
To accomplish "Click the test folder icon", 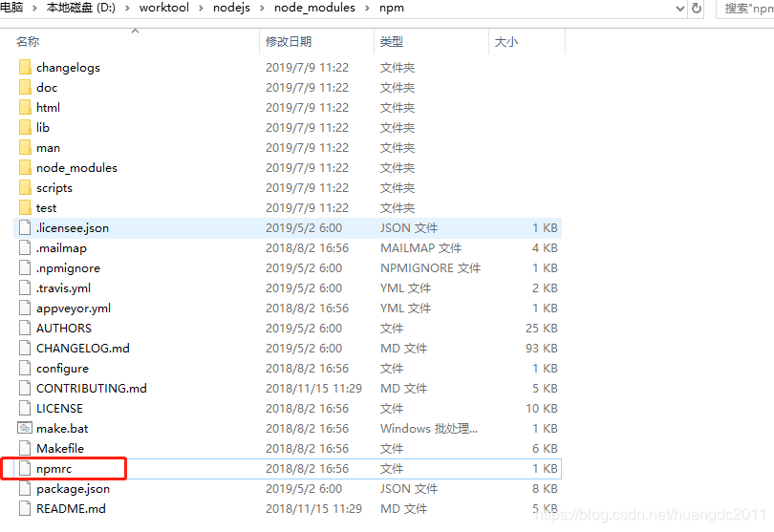I will [x=25, y=208].
